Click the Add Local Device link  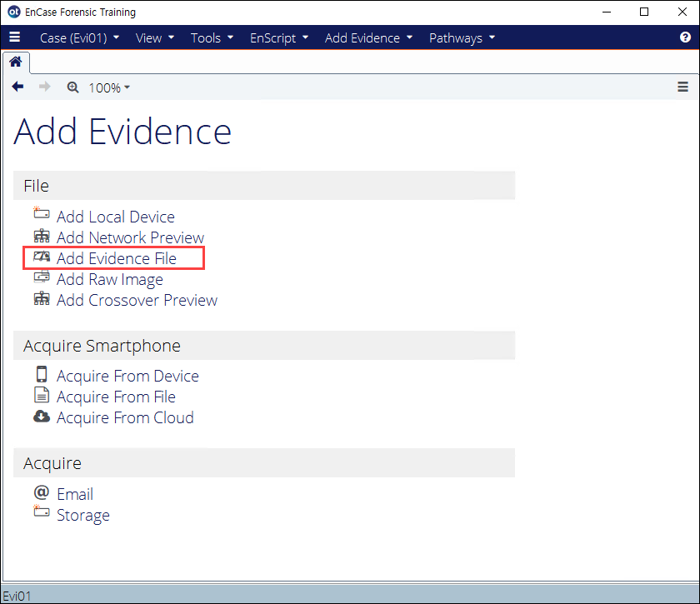pyautogui.click(x=116, y=217)
